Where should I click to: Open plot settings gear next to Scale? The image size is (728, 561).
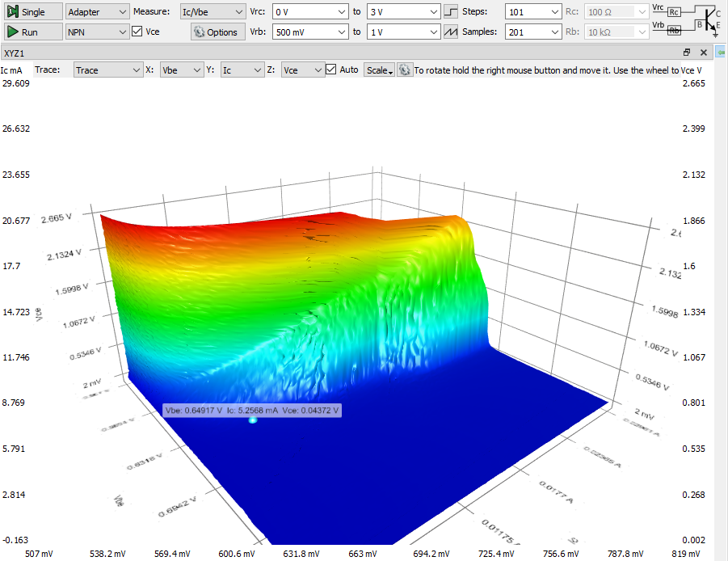click(x=404, y=70)
